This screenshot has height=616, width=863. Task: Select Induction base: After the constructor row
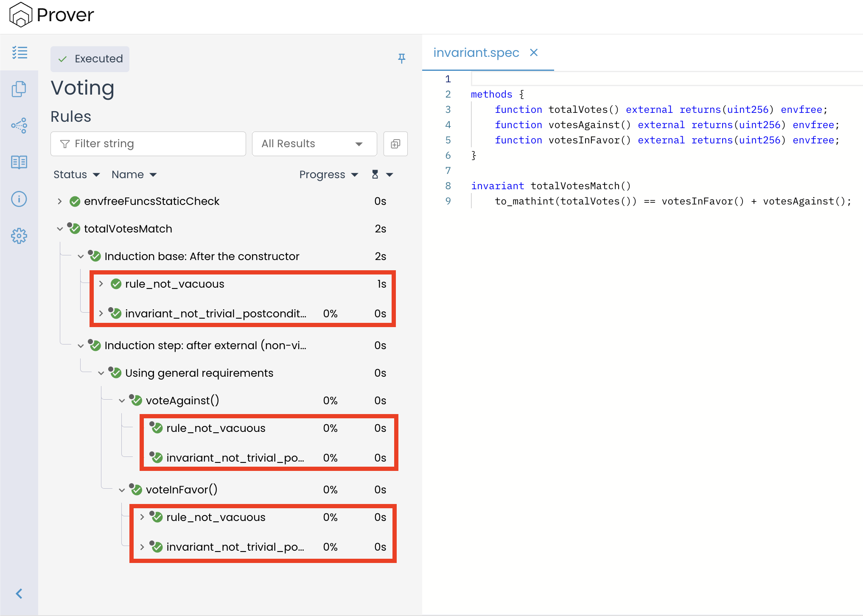[202, 257]
